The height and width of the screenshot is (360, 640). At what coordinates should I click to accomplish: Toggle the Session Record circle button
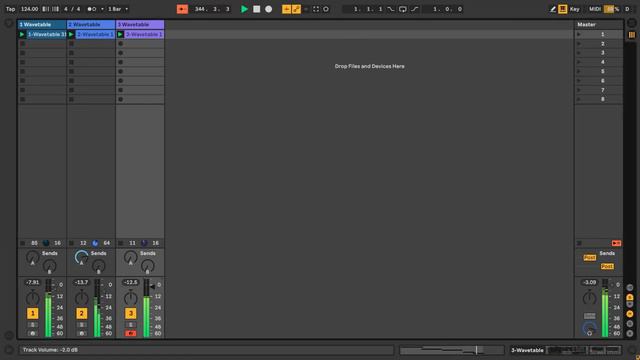[326, 9]
